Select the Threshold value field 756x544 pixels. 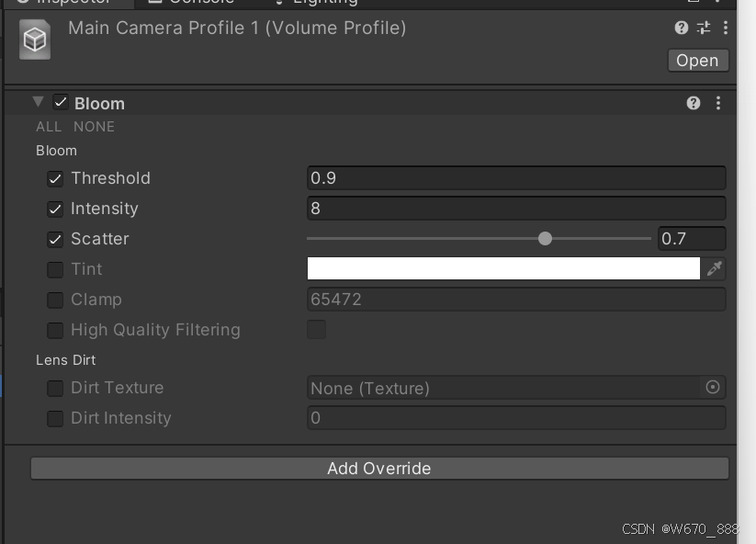[514, 177]
